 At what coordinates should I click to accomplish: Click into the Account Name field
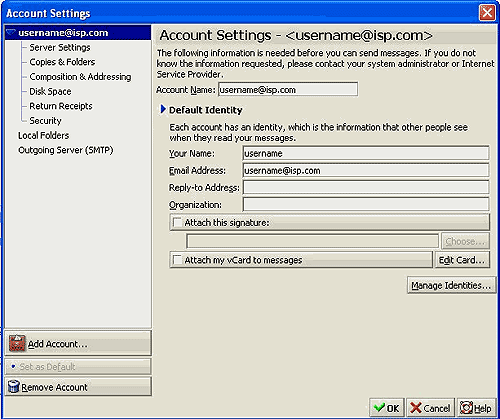pyautogui.click(x=288, y=90)
